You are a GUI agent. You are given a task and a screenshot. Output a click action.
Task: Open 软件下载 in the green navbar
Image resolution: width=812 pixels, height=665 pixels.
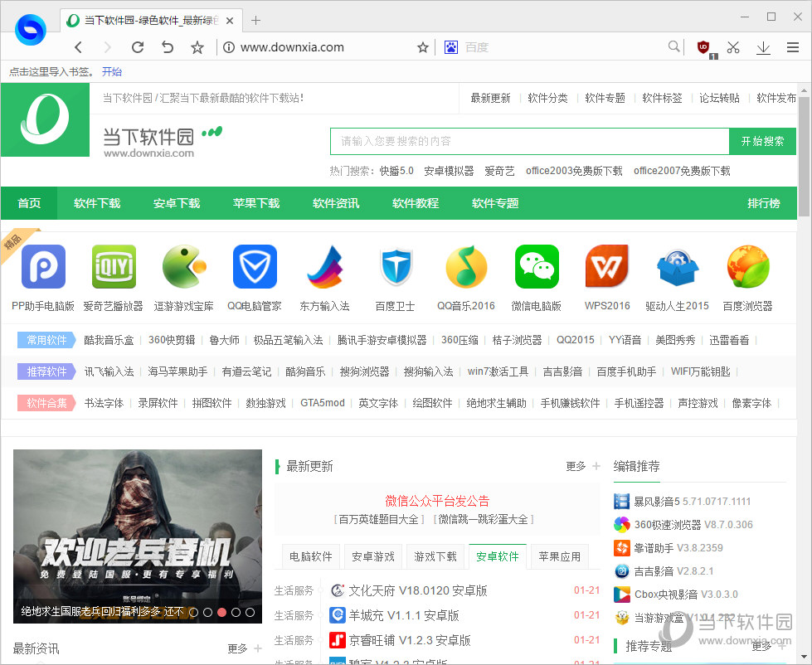click(97, 203)
